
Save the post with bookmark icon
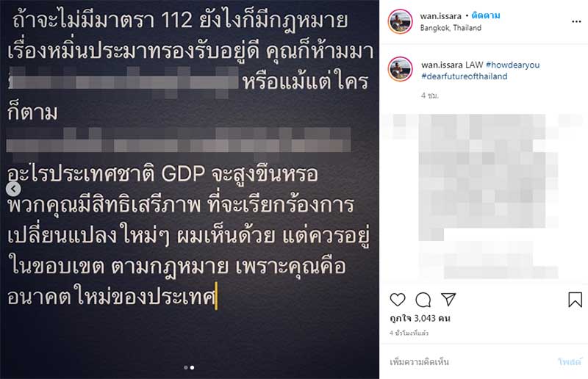coord(575,300)
